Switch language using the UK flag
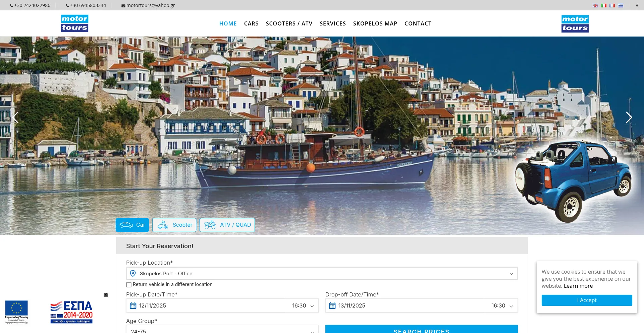The width and height of the screenshot is (644, 333). click(595, 5)
